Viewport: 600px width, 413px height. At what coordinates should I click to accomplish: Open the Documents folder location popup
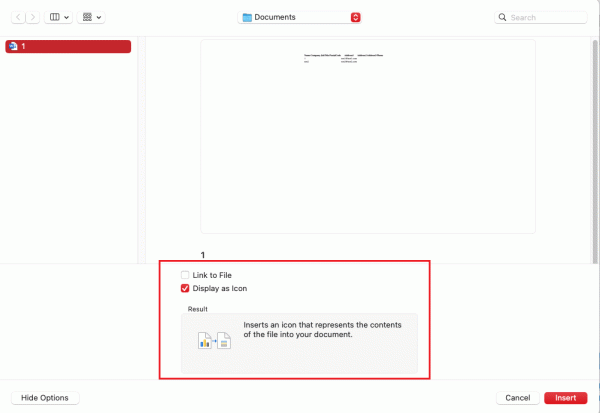[299, 17]
